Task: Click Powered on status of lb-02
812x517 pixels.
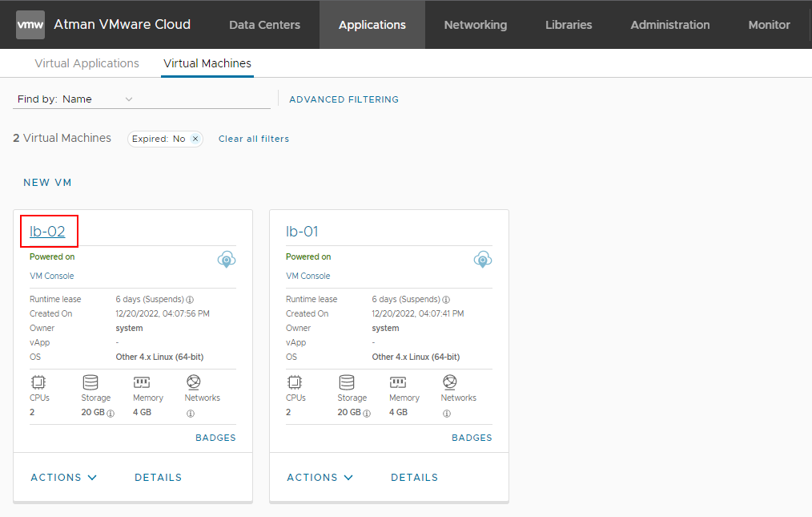Action: (x=52, y=256)
